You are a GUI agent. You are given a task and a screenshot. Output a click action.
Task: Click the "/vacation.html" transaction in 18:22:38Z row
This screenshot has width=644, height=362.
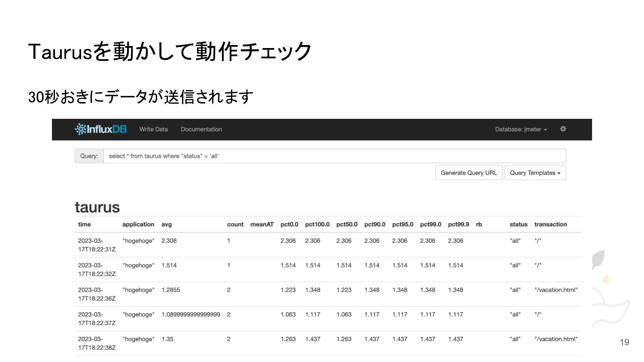tap(556, 339)
